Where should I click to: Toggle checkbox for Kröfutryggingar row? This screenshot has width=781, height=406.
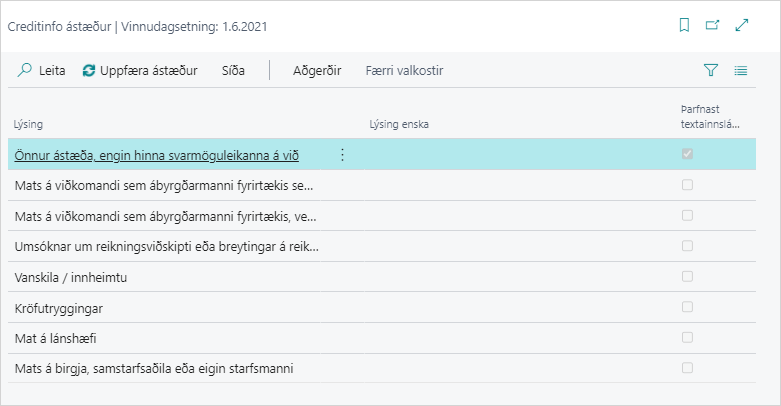tap(687, 307)
